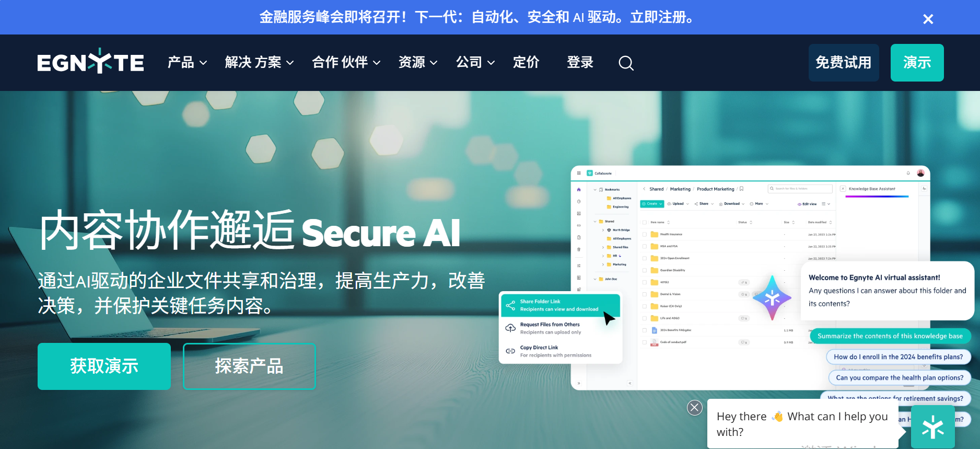Dismiss the top announcement banner X
The height and width of the screenshot is (449, 980).
point(928,19)
